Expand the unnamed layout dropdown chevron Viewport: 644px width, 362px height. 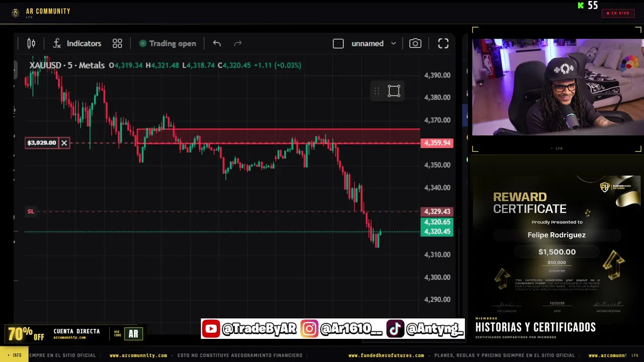pyautogui.click(x=393, y=44)
